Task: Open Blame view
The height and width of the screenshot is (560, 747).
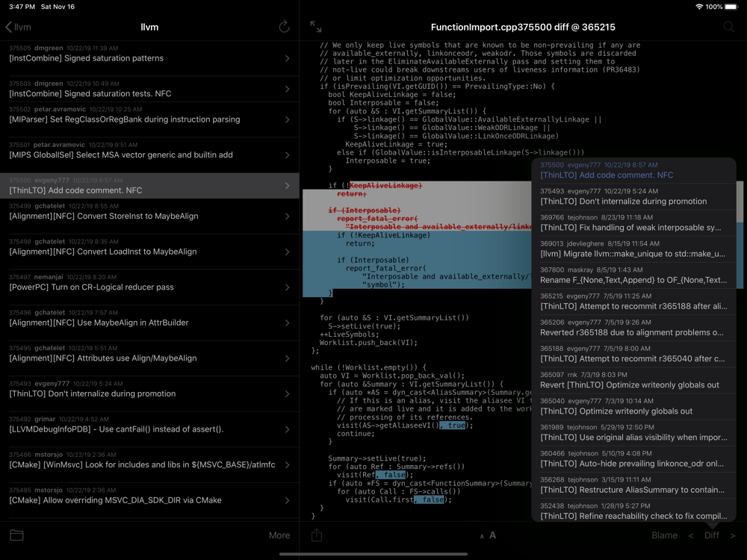Action: point(664,535)
